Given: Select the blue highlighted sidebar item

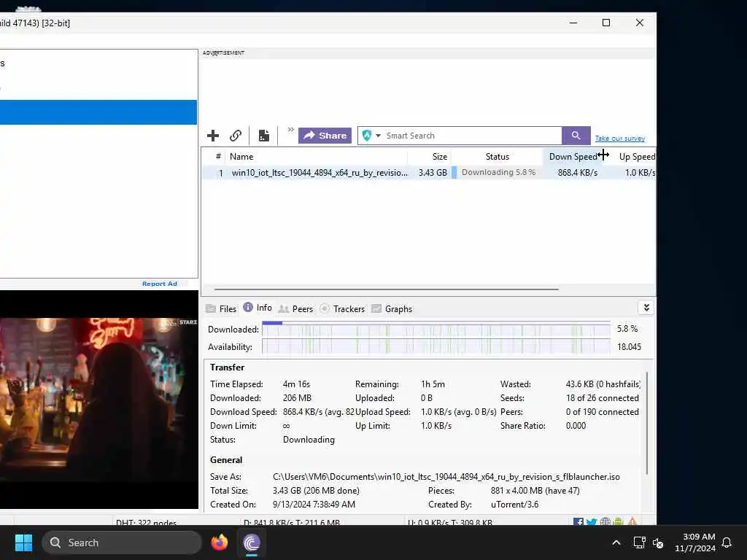Looking at the screenshot, I should (98, 112).
